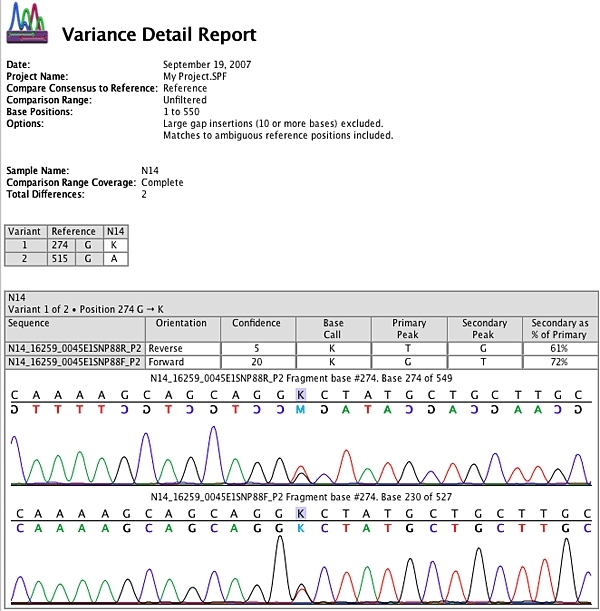Click the 'Confidence' column header

click(258, 328)
